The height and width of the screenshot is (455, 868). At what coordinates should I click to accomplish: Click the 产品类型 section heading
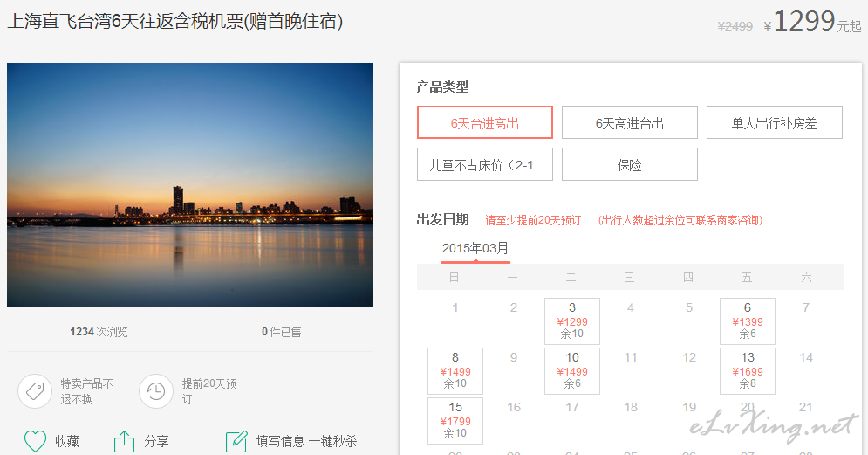(442, 87)
